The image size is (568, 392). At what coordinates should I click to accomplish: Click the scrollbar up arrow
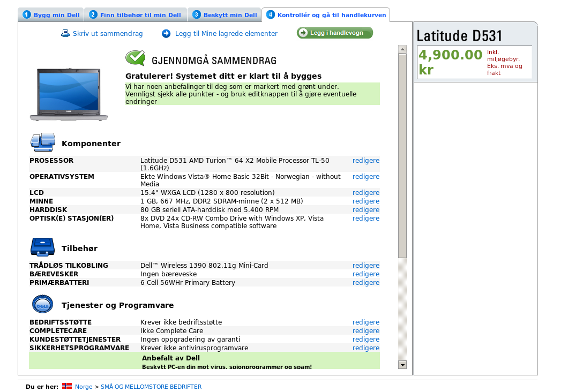coord(402,49)
